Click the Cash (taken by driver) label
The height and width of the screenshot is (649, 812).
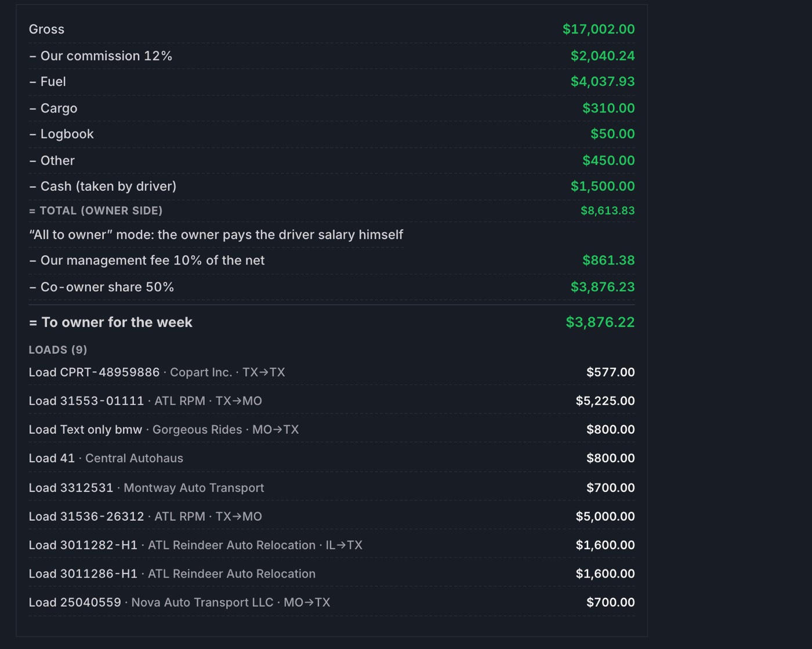pos(103,186)
